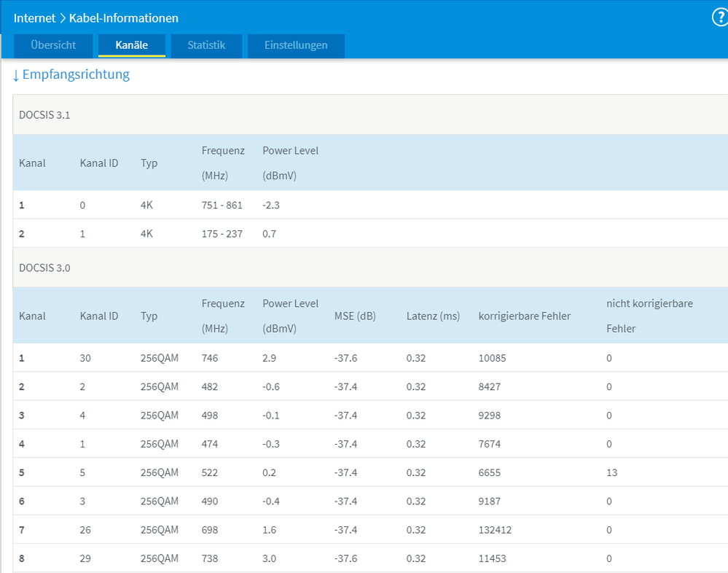Click 4K type in the 751 - 861 row

[146, 206]
